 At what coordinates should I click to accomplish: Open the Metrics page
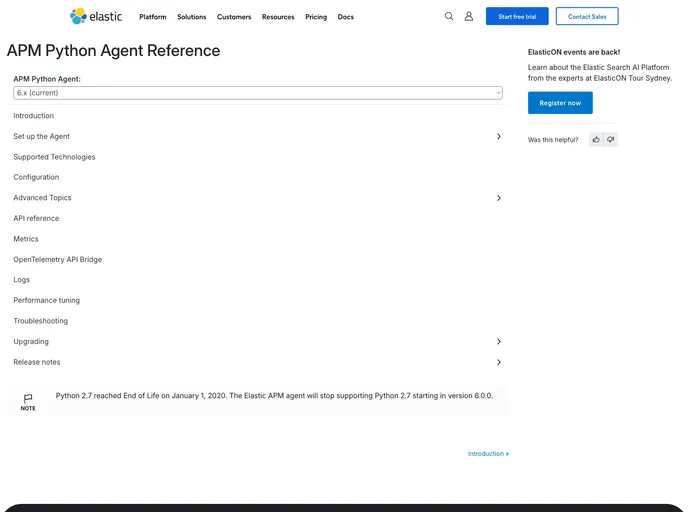click(x=26, y=239)
